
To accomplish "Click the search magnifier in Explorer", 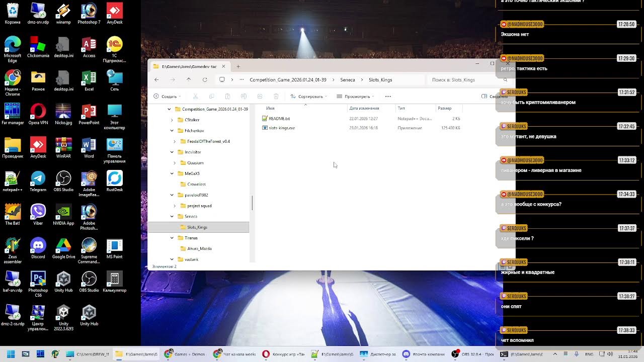I will pos(505,79).
